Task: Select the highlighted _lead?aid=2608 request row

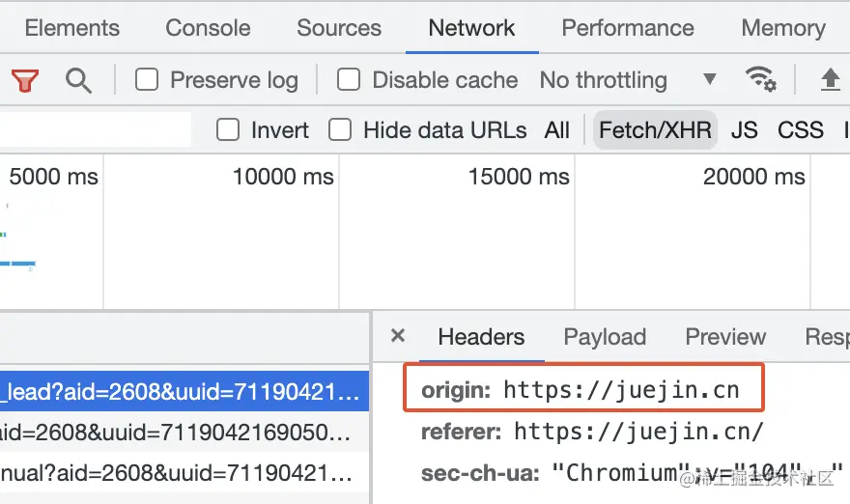Action: coord(184,391)
